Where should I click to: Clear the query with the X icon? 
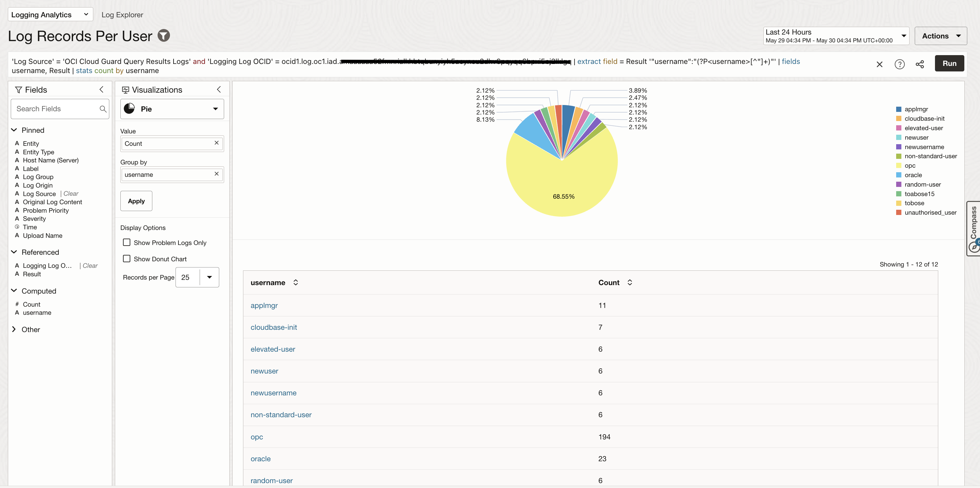click(879, 64)
